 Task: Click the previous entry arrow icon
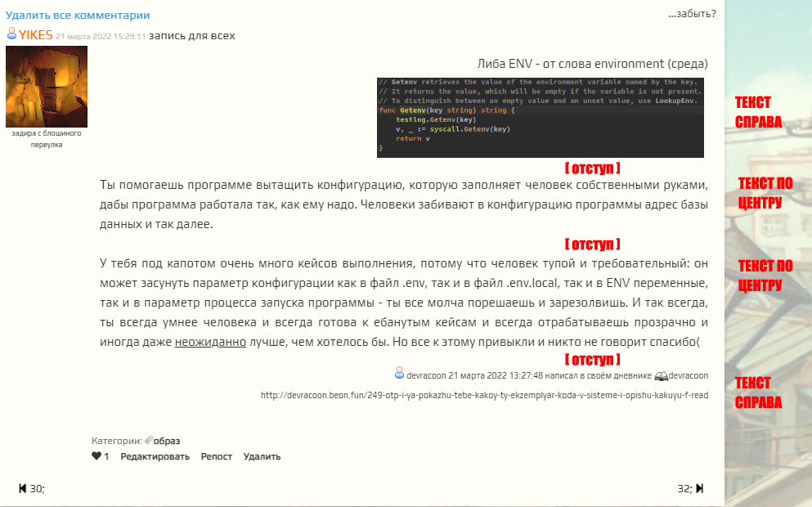[22, 488]
